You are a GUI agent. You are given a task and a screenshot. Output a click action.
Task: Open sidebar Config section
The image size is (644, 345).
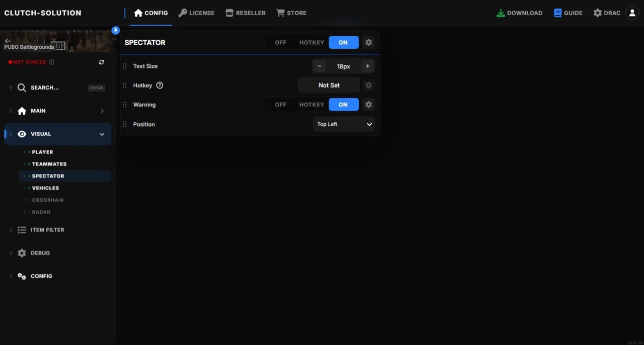pos(58,276)
